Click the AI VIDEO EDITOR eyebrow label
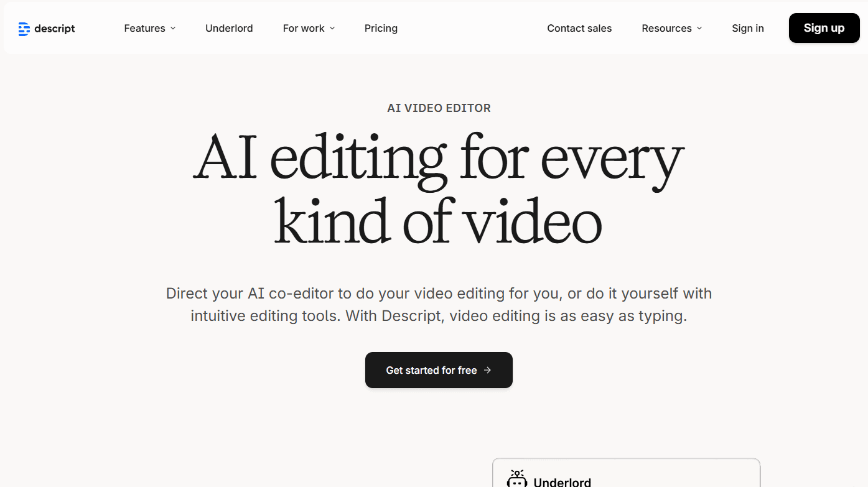The image size is (868, 487). (x=439, y=108)
